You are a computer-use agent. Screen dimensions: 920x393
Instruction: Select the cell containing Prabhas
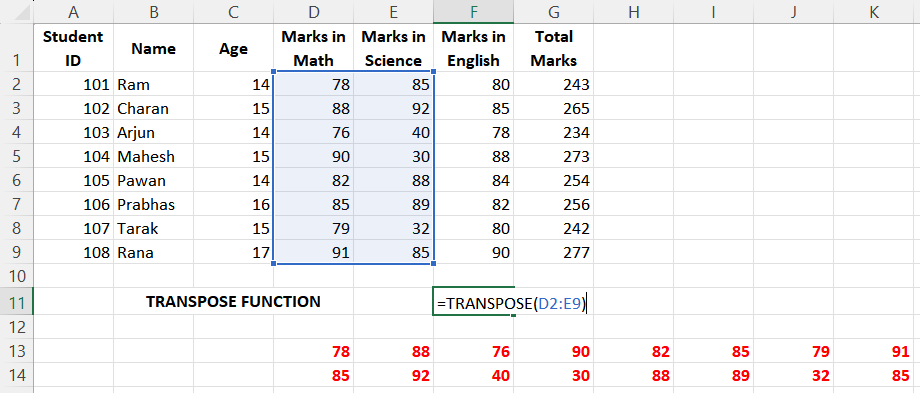[154, 204]
